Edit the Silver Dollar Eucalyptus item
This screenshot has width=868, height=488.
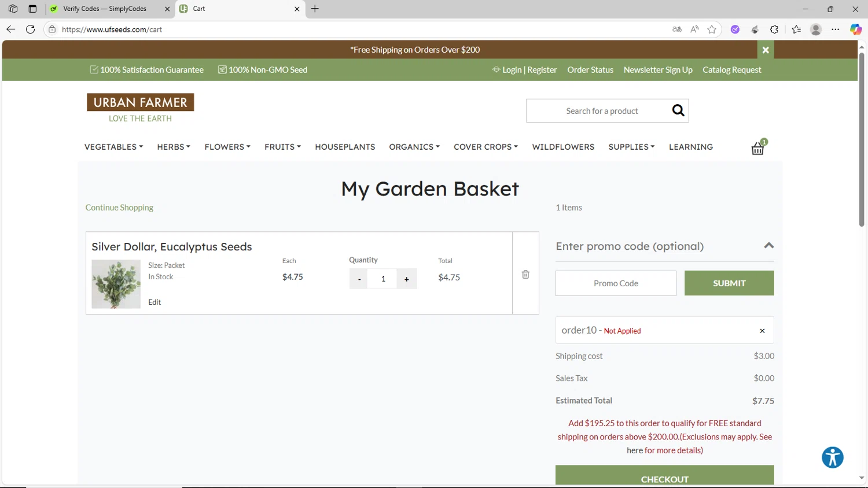155,302
